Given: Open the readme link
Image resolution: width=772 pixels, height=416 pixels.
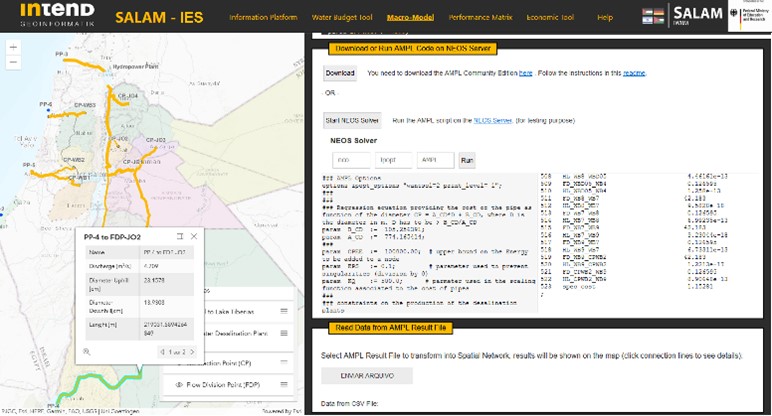Looking at the screenshot, I should (634, 73).
